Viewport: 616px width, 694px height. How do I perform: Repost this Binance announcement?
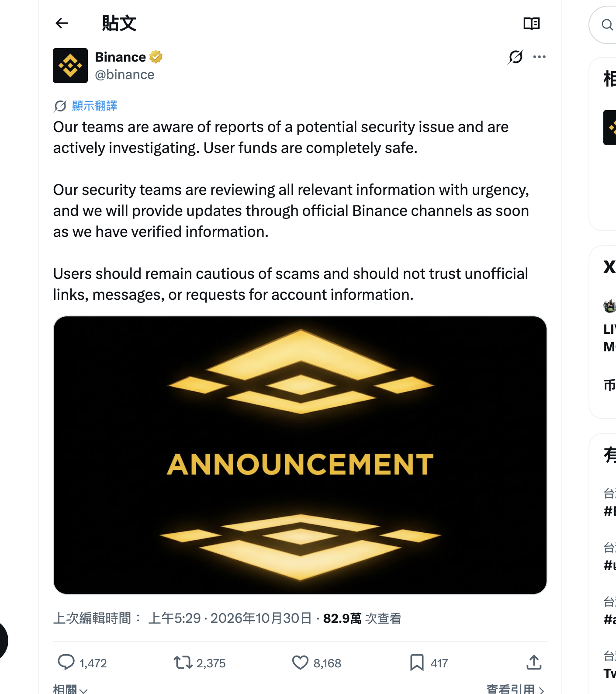click(x=183, y=663)
